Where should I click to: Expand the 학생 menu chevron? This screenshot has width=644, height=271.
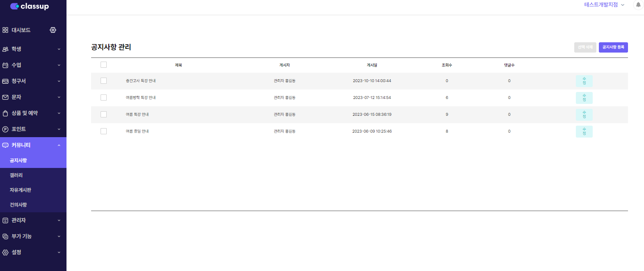click(59, 49)
